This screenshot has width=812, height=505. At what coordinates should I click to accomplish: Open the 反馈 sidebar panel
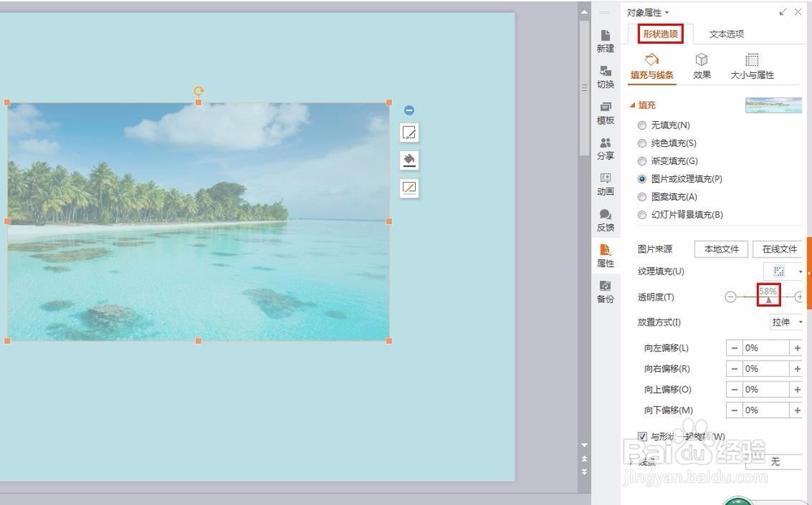[x=605, y=220]
